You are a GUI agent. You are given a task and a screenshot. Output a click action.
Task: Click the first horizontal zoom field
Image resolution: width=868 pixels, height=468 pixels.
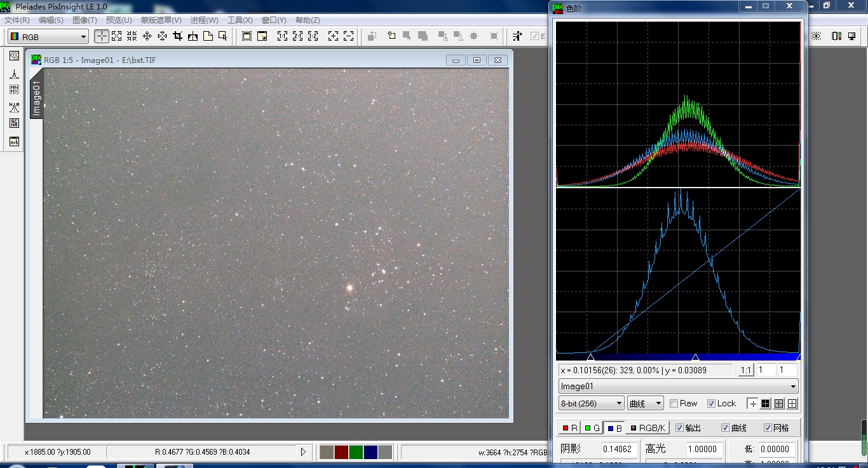pos(766,370)
